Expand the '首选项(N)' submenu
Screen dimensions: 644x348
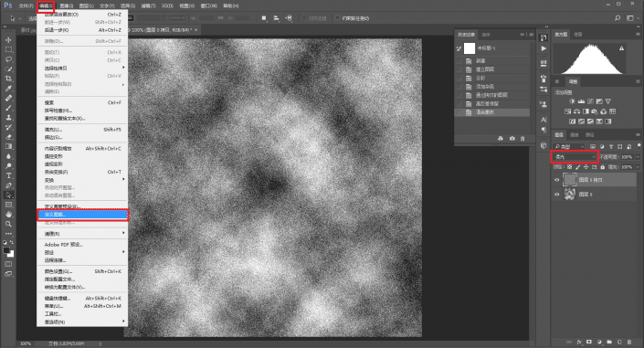click(x=82, y=322)
